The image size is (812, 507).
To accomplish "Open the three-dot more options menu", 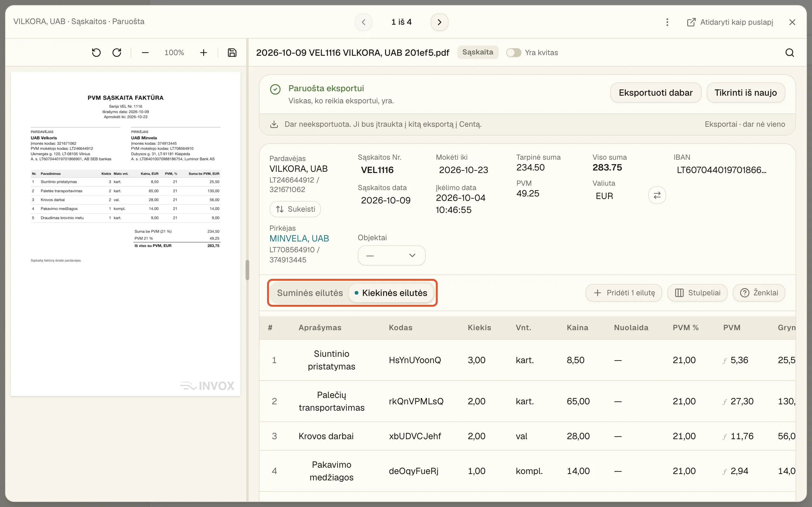I will (x=667, y=22).
